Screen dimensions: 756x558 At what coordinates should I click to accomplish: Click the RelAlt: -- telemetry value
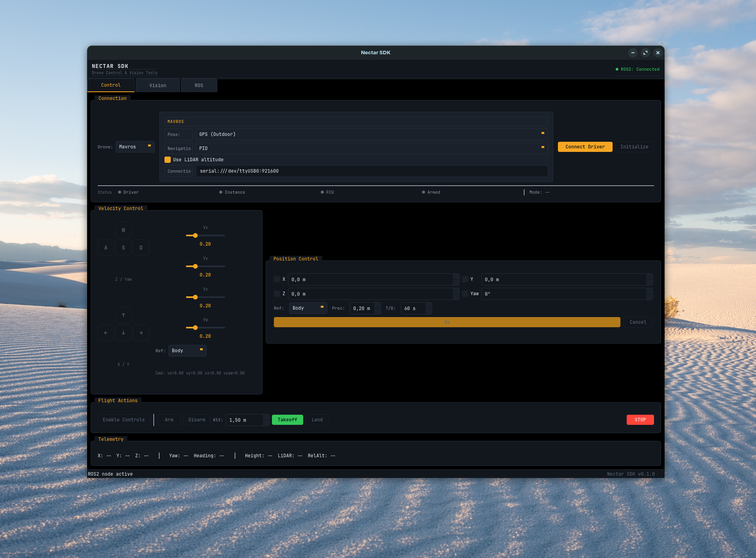pos(322,456)
